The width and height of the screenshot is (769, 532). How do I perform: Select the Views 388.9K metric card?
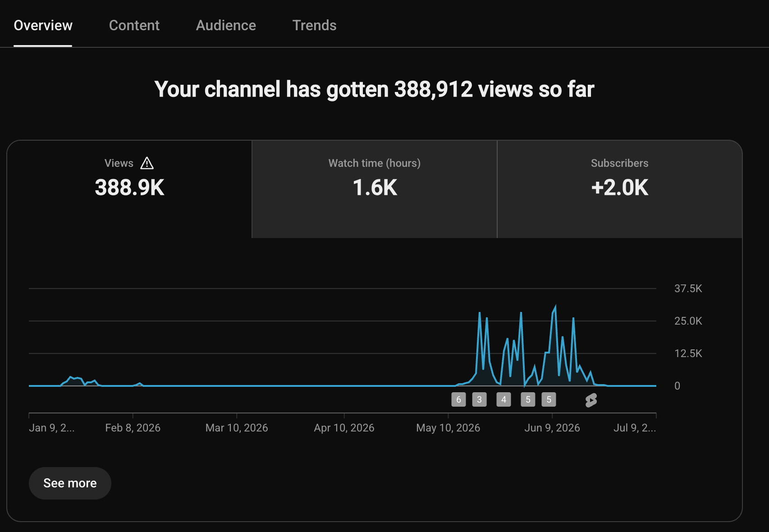(129, 189)
